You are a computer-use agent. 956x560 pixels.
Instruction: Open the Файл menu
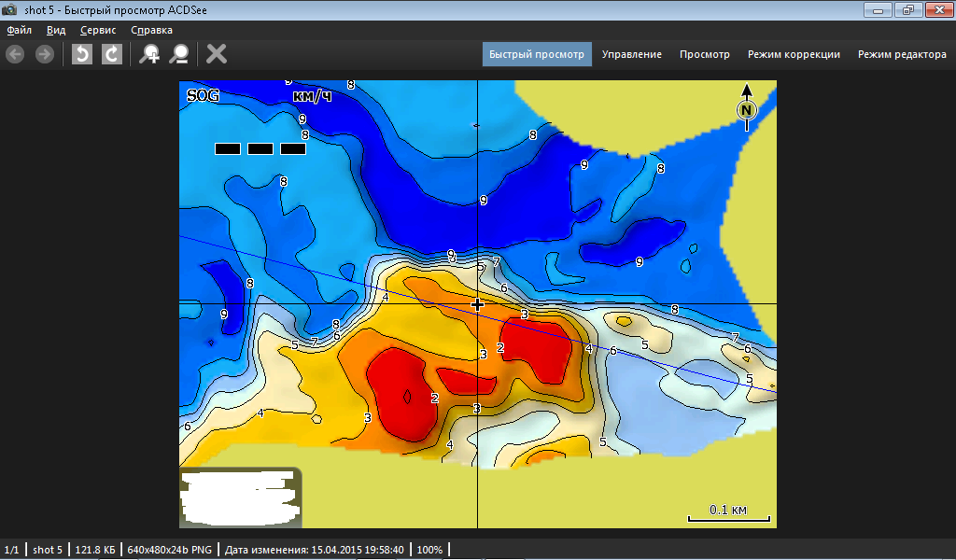pyautogui.click(x=20, y=30)
